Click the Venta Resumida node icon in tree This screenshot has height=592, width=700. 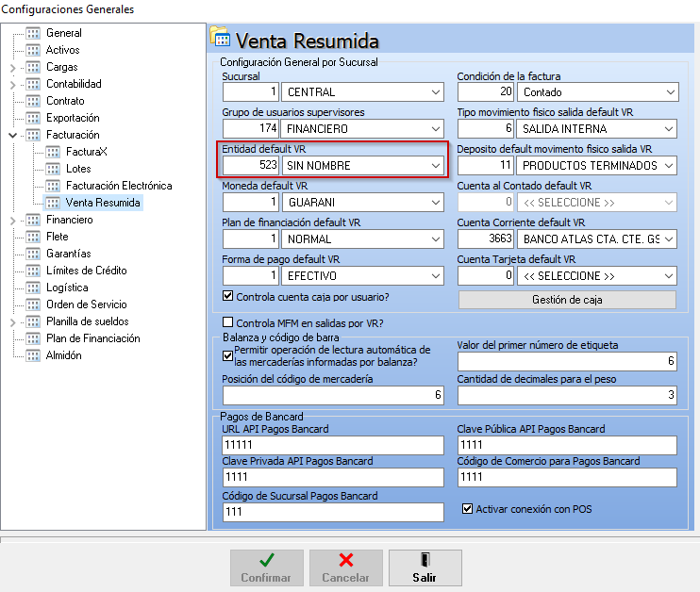point(53,203)
